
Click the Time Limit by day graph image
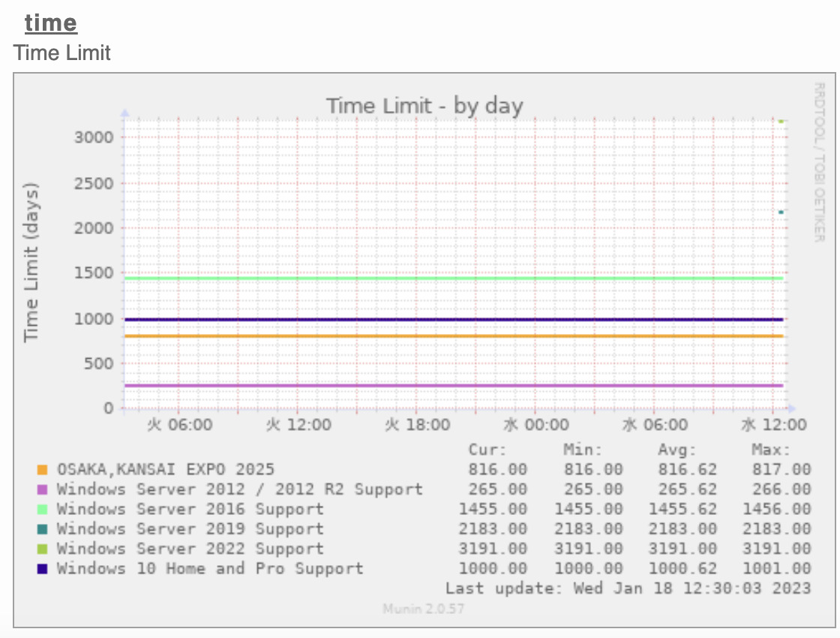tap(424, 350)
